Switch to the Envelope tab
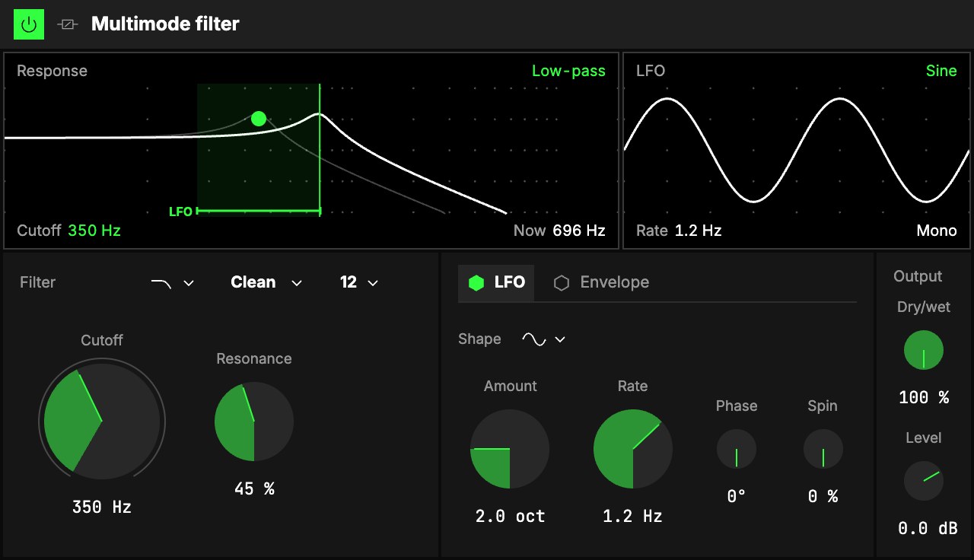The image size is (974, 560). (x=601, y=282)
